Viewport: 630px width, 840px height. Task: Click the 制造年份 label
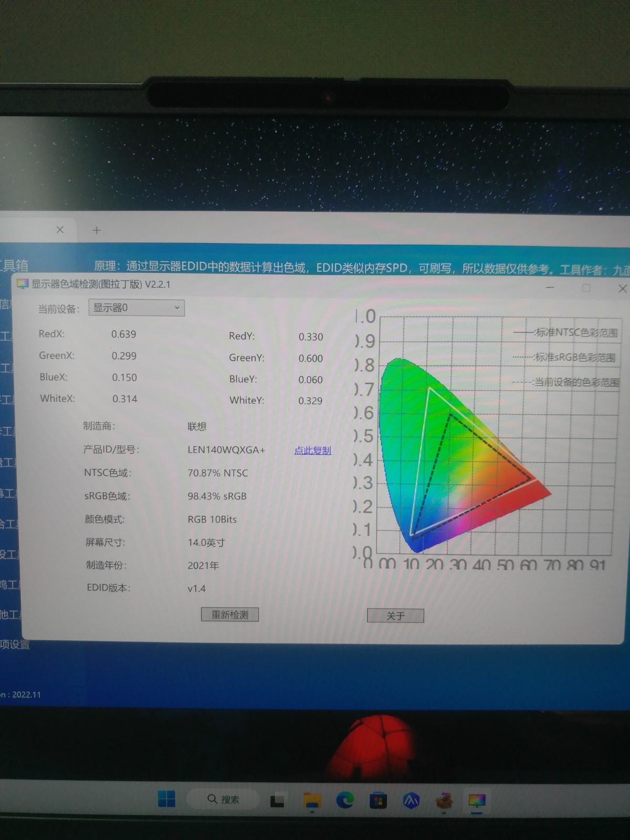pyautogui.click(x=107, y=565)
